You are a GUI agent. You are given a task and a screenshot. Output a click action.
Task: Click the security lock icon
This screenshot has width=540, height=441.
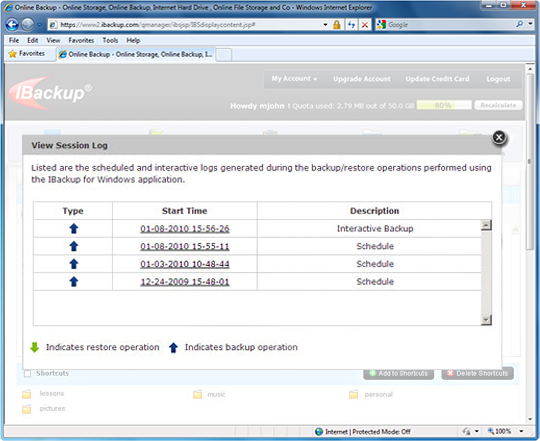tap(337, 25)
